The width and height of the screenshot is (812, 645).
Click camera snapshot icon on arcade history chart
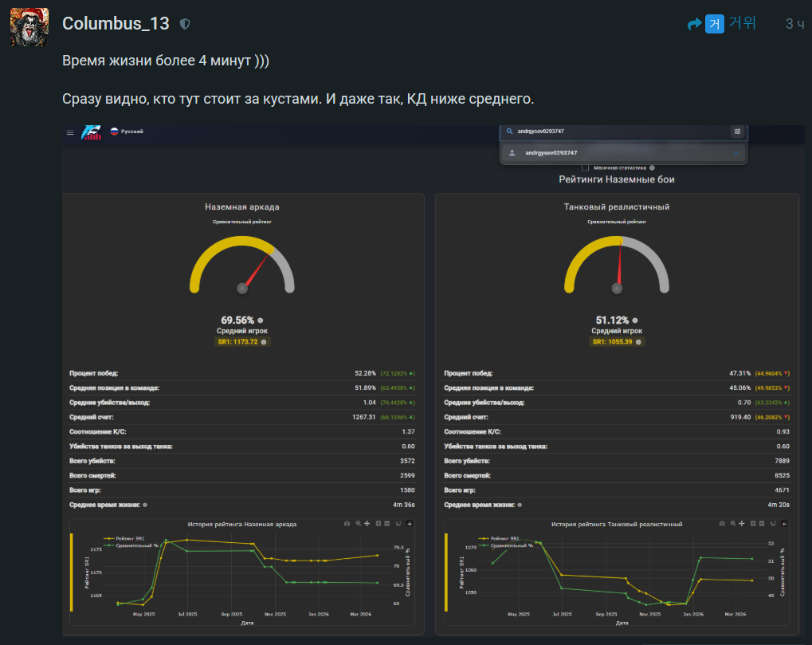(347, 524)
